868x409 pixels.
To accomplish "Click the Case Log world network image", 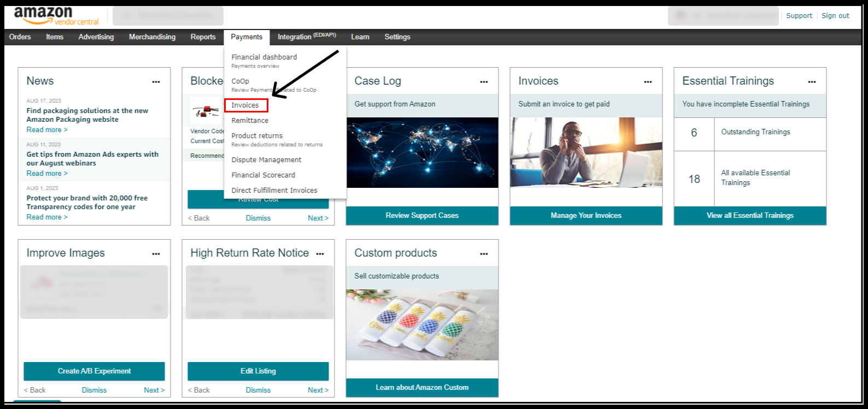I will click(422, 153).
